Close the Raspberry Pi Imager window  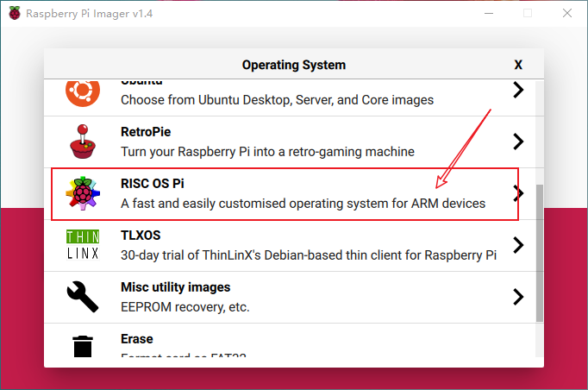567,14
